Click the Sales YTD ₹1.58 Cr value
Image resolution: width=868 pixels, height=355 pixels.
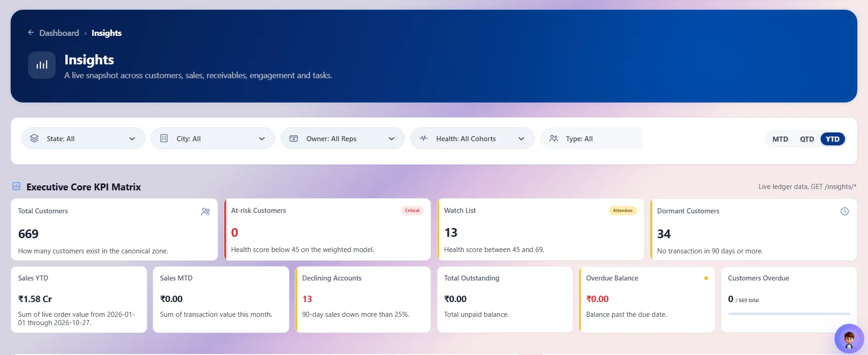click(x=35, y=299)
